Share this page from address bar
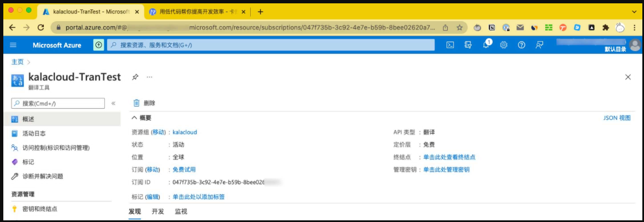Screen dimensions: 644x222 click(445, 28)
